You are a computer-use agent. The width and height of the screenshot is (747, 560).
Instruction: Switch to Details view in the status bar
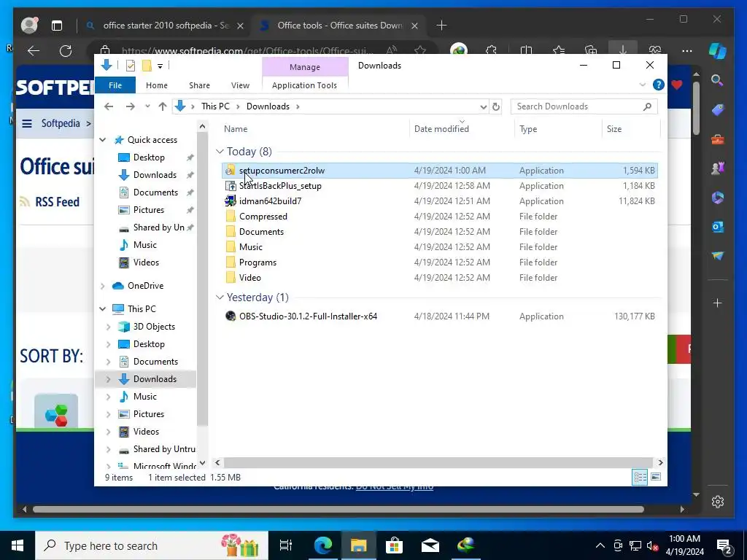[640, 477]
